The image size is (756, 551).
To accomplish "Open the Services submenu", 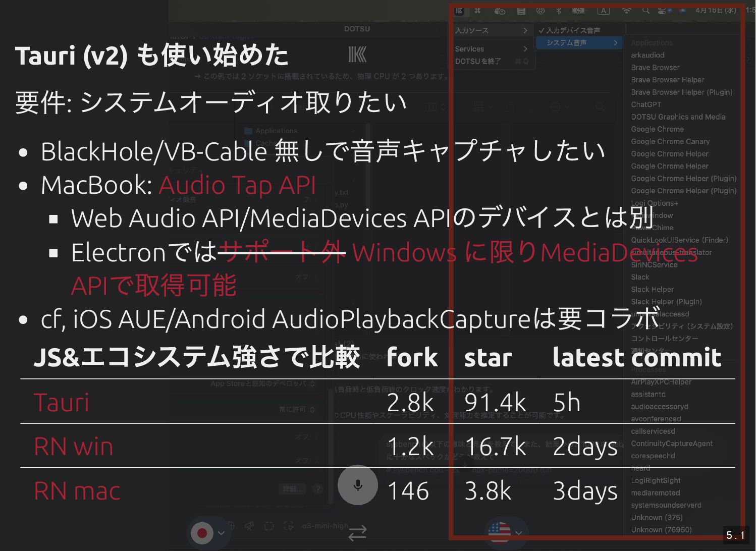I will 491,49.
